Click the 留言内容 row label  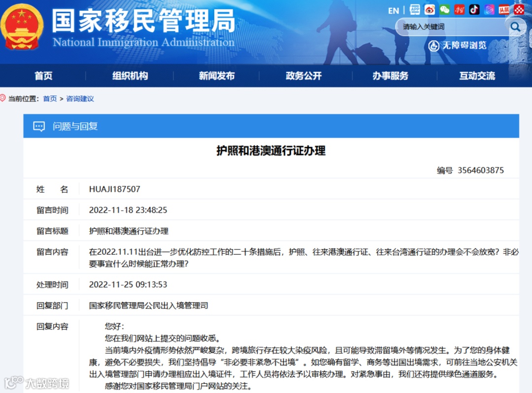(52, 252)
